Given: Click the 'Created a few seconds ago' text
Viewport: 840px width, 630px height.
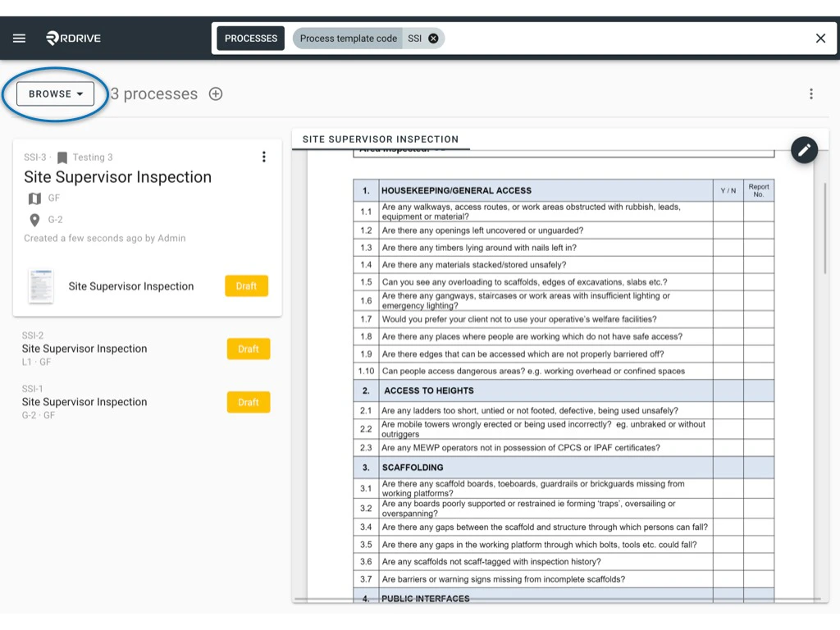Looking at the screenshot, I should [x=104, y=239].
